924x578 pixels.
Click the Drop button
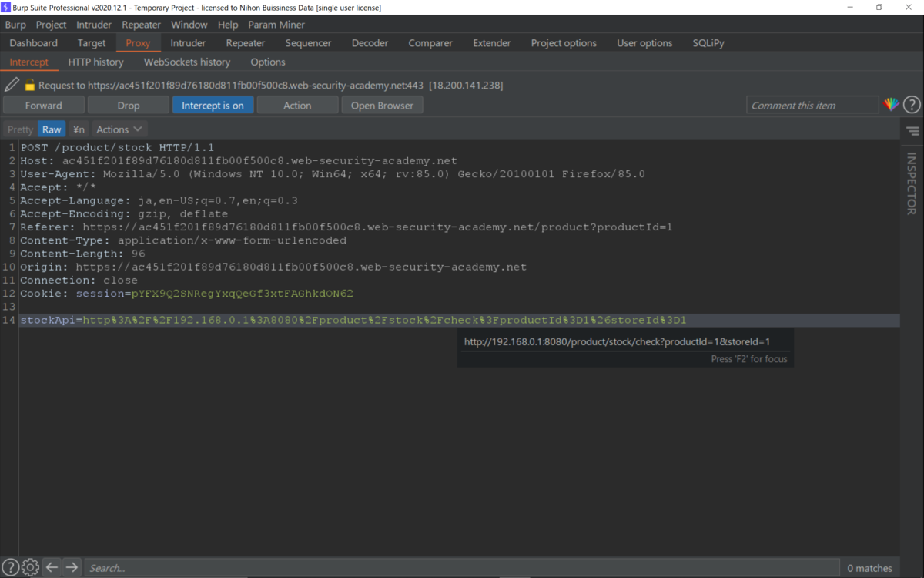coord(129,105)
